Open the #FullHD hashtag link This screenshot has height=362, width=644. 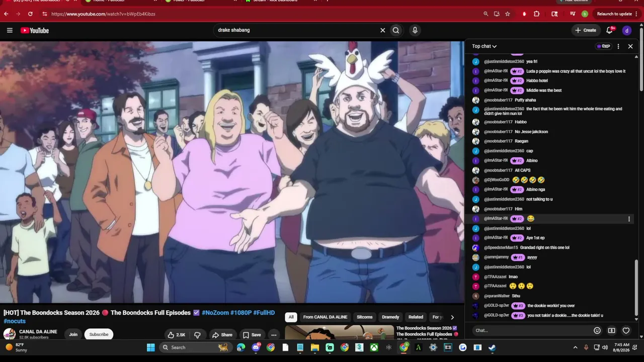click(x=264, y=313)
